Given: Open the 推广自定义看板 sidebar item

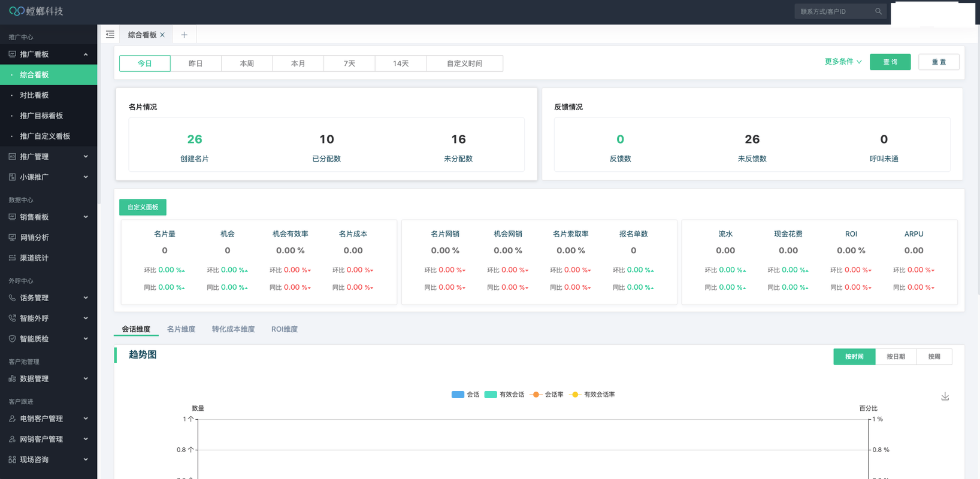Looking at the screenshot, I should tap(49, 136).
